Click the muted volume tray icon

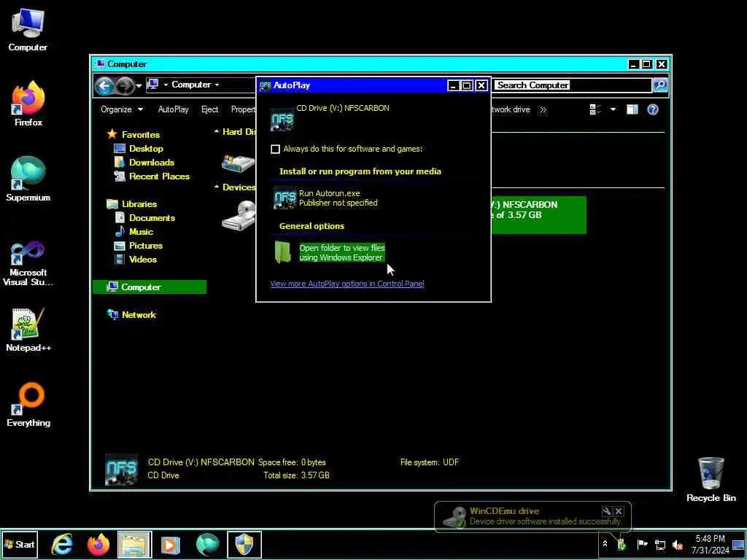678,544
